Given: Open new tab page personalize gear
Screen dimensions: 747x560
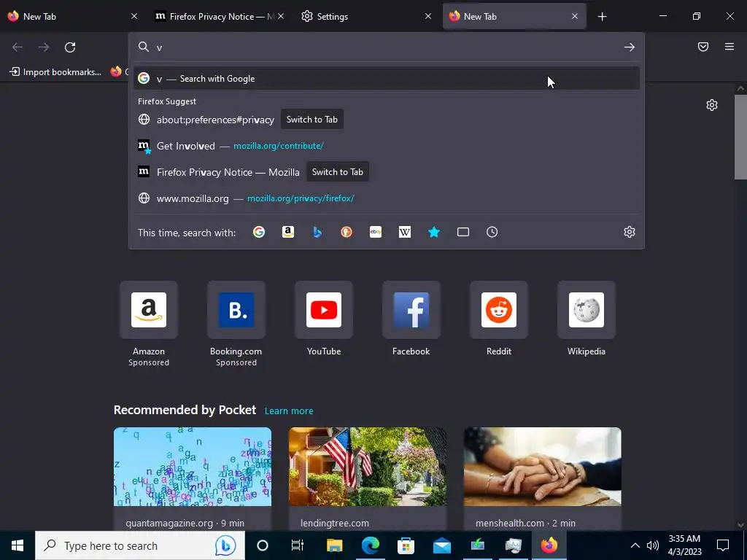Looking at the screenshot, I should [x=712, y=105].
